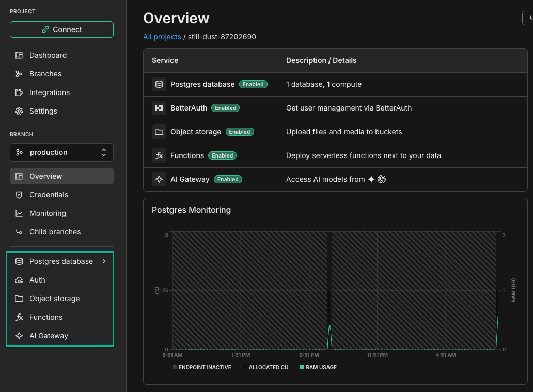Toggle ENDPOINT INACTIVE legend entry
Image resolution: width=533 pixels, height=392 pixels.
click(x=201, y=368)
